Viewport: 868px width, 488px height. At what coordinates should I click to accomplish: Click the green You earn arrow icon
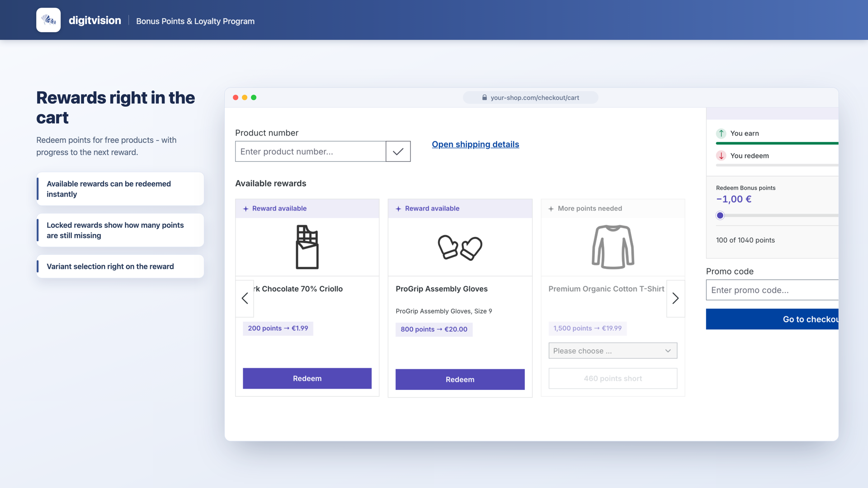(x=721, y=133)
